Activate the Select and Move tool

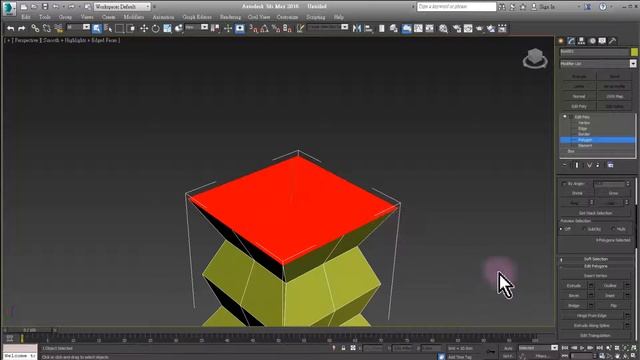[144, 28]
